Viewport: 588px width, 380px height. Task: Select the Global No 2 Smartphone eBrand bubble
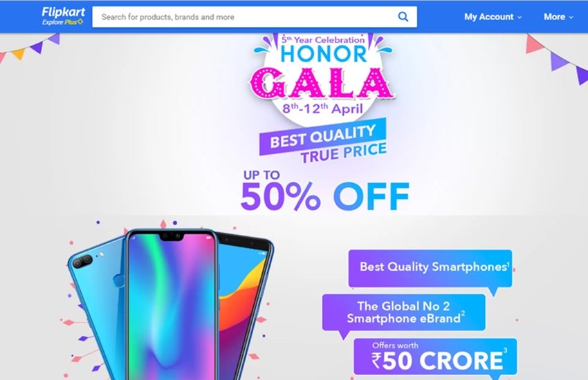coord(404,312)
